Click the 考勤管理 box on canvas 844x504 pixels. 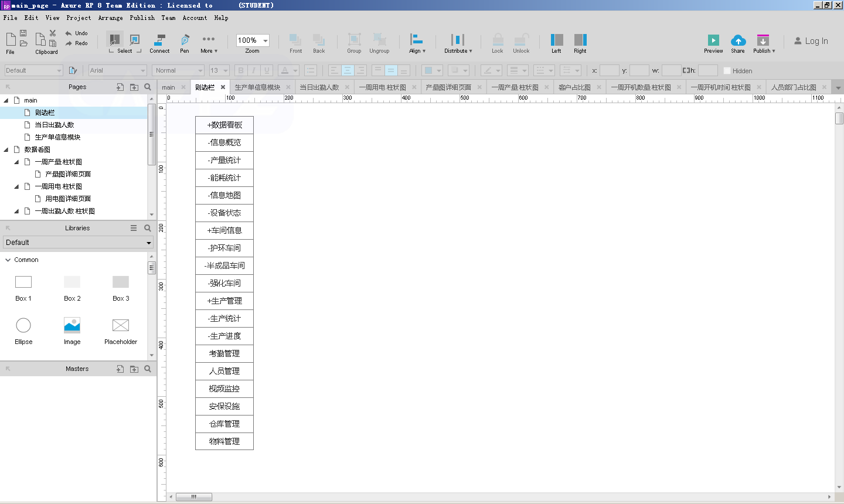[x=224, y=354]
